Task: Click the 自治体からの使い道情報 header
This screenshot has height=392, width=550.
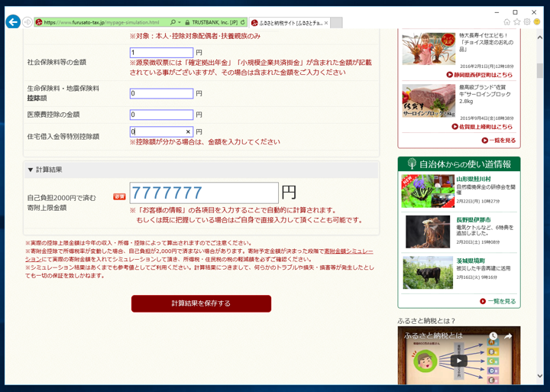Action: 459,164
